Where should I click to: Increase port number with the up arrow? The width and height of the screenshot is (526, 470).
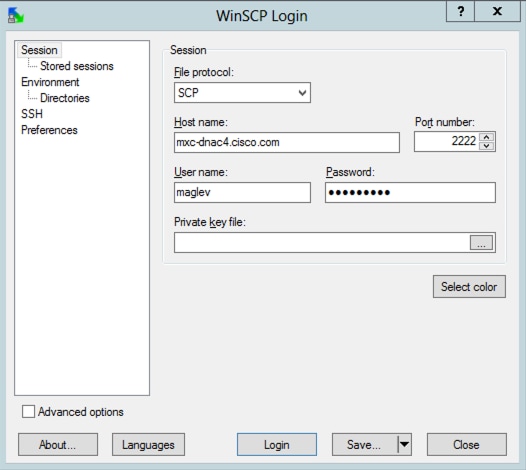(x=487, y=137)
